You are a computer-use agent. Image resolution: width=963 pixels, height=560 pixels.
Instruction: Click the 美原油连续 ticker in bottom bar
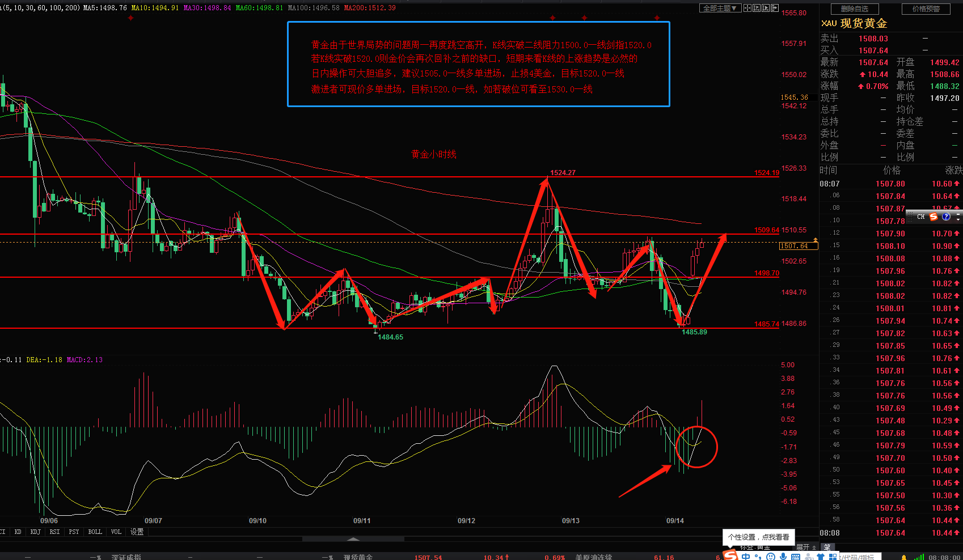594,557
